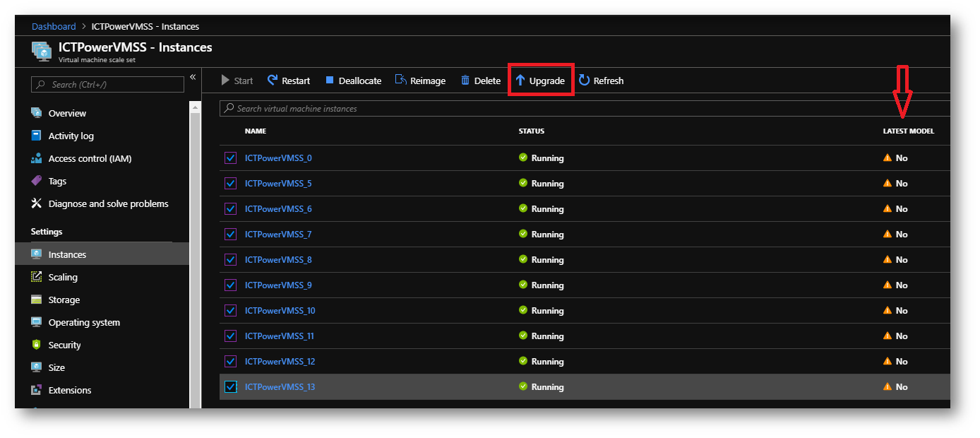The height and width of the screenshot is (438, 980).
Task: Toggle checkbox for ICTPowerVMSS_7
Action: (230, 235)
